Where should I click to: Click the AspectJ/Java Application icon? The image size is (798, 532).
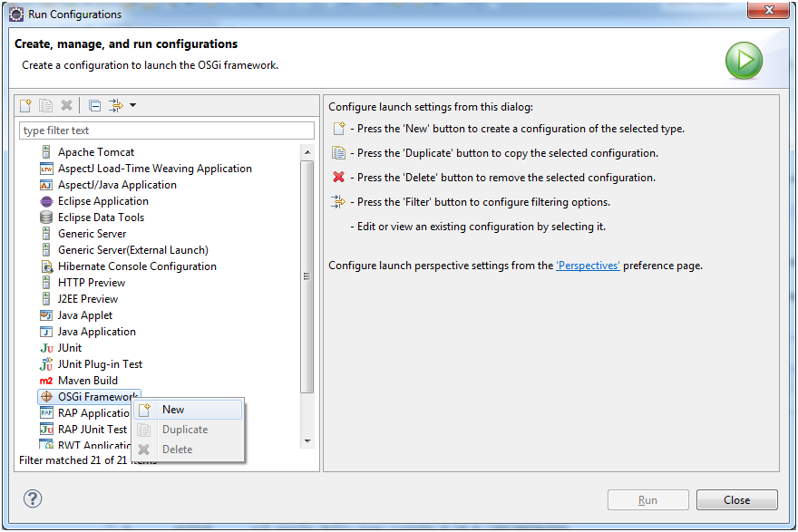point(46,185)
